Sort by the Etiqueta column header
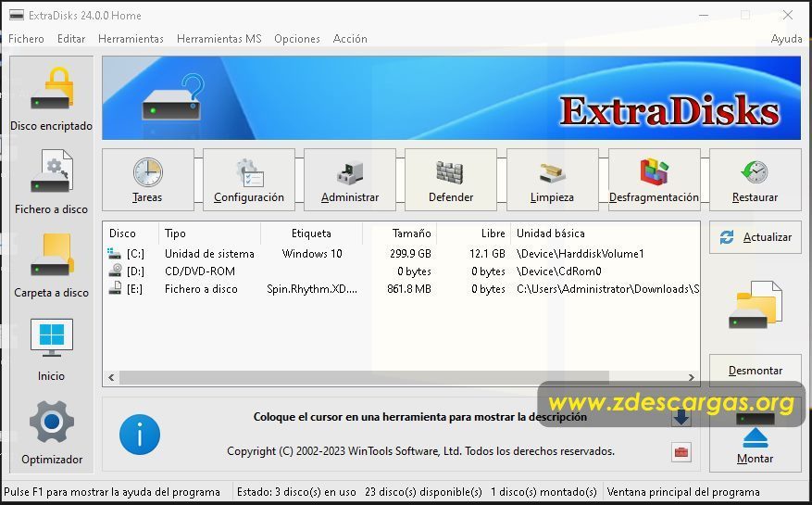 (x=311, y=234)
